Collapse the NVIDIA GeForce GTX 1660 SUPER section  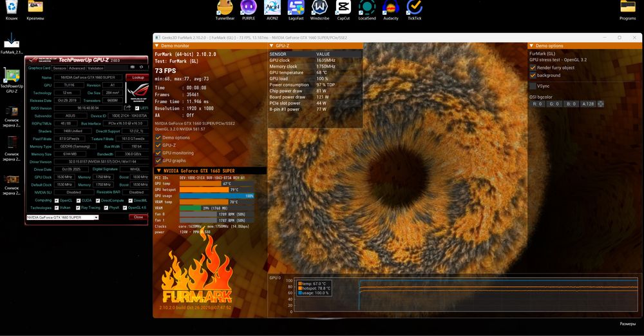pyautogui.click(x=158, y=171)
